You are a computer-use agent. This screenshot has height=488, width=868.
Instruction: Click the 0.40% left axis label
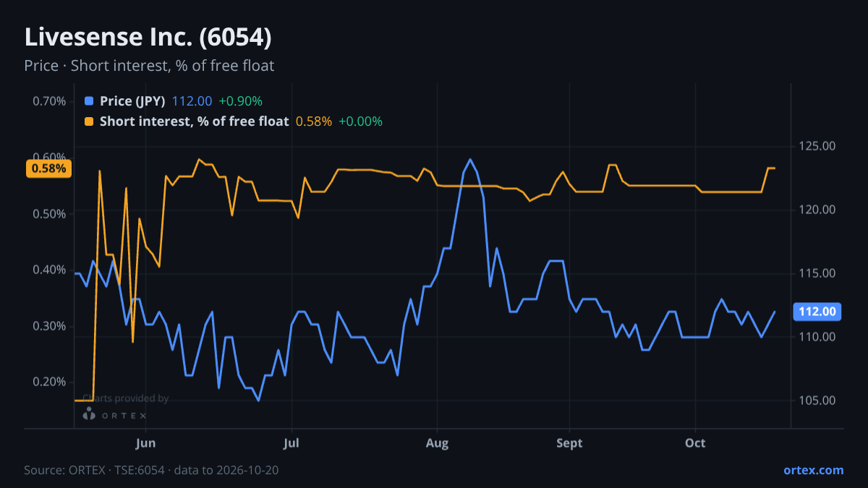49,270
